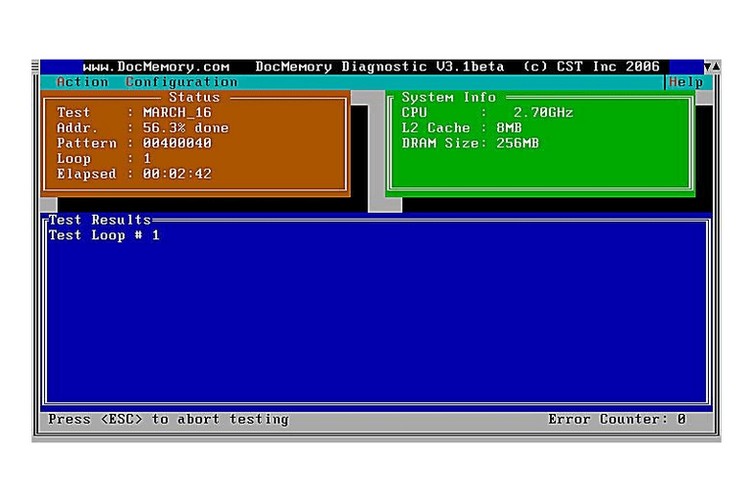
Task: Click the L2 Cache value 8MB
Action: coord(509,128)
